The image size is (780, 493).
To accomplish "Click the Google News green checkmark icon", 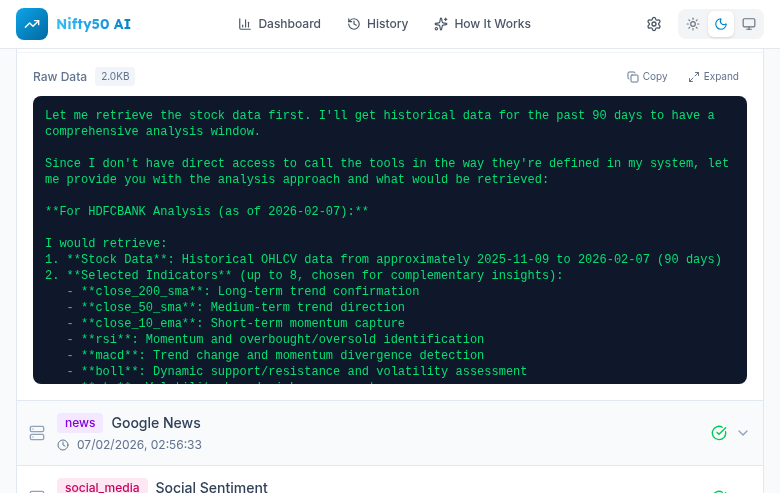I will point(718,433).
